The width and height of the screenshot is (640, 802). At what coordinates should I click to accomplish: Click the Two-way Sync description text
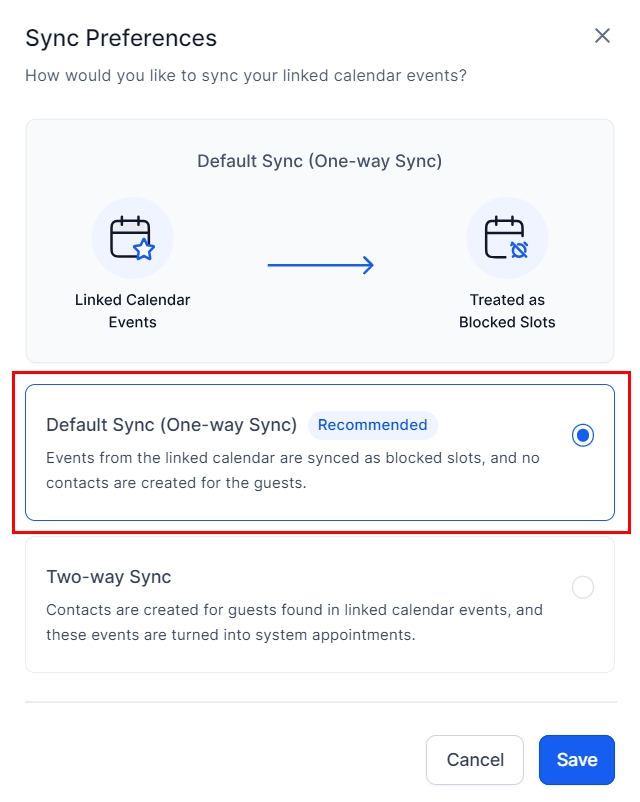[x=294, y=622]
